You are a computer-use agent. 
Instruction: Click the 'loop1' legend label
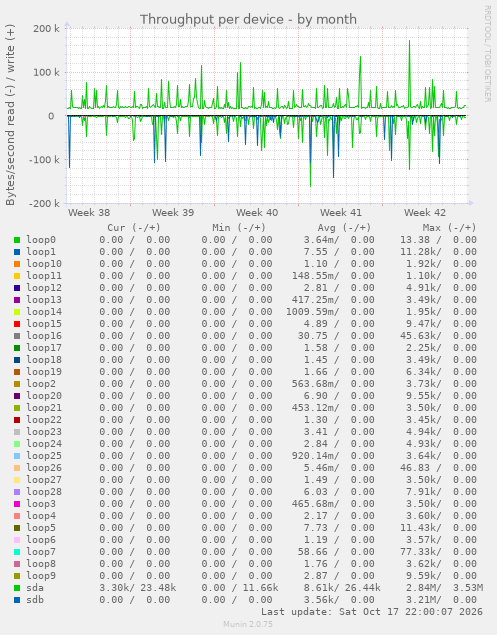click(41, 252)
